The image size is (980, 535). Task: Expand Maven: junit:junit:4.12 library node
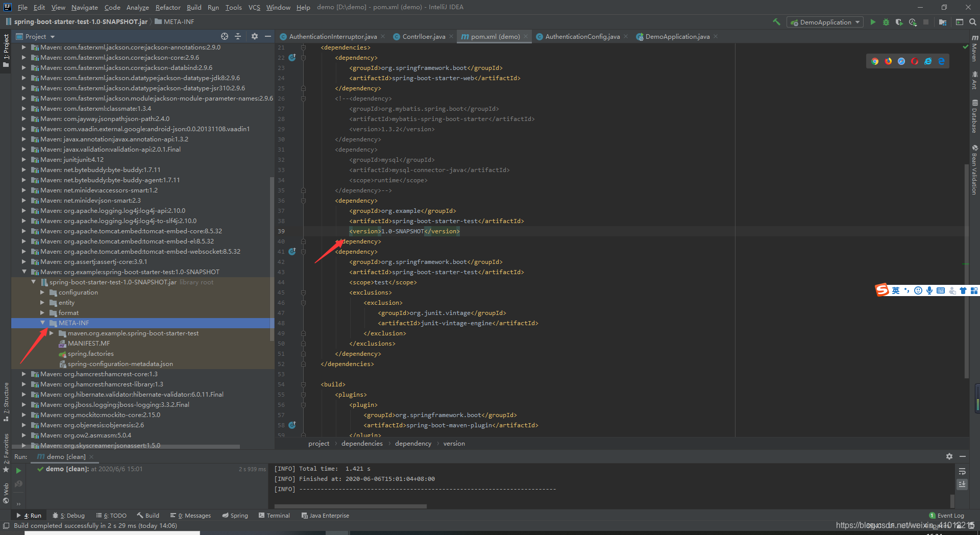point(23,160)
